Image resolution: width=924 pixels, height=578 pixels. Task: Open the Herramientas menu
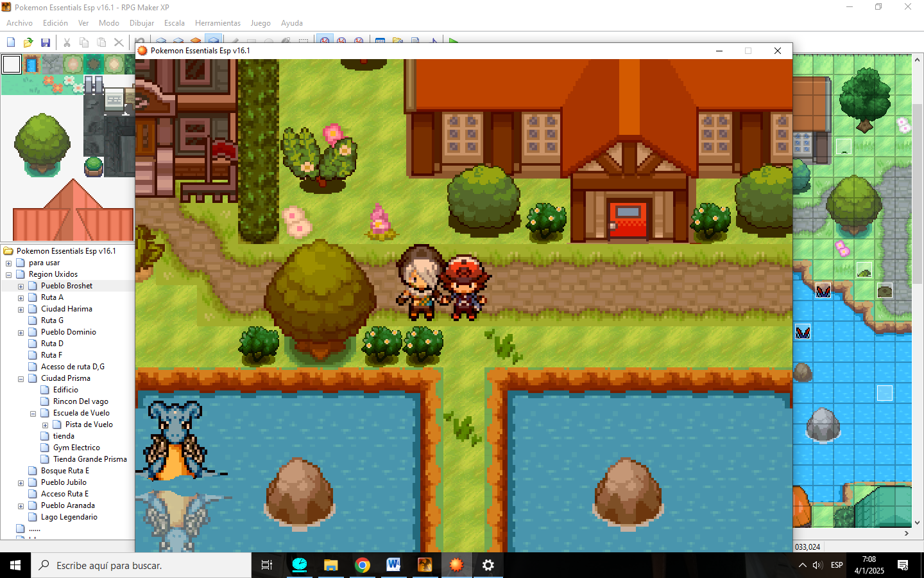click(x=218, y=23)
